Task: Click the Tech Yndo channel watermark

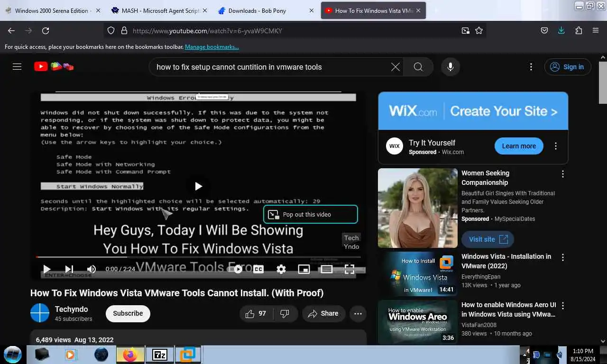Action: coord(351,242)
